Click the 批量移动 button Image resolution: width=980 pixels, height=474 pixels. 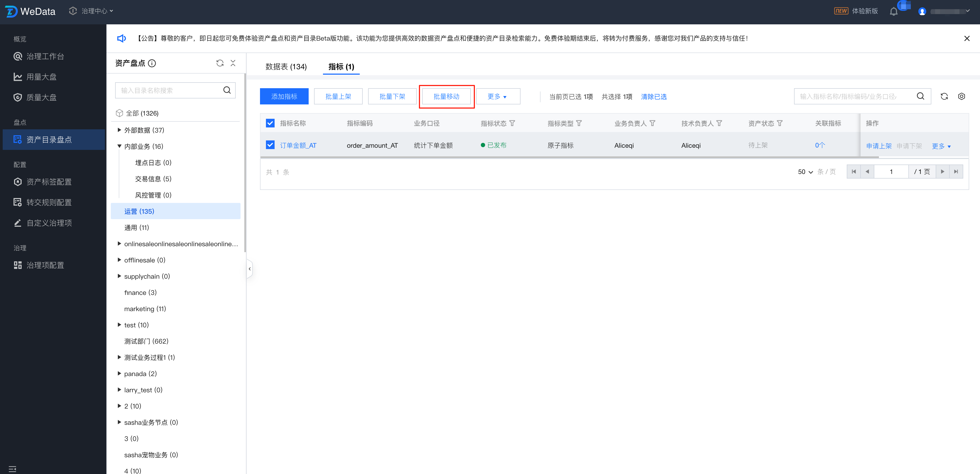tap(446, 96)
